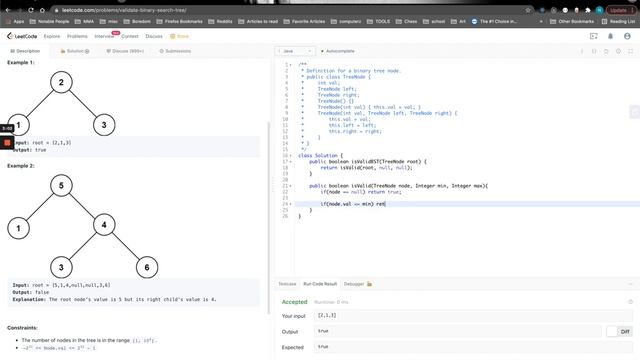Open the computerz bookmark folder
This screenshot has height=360, width=640.
coord(346,21)
